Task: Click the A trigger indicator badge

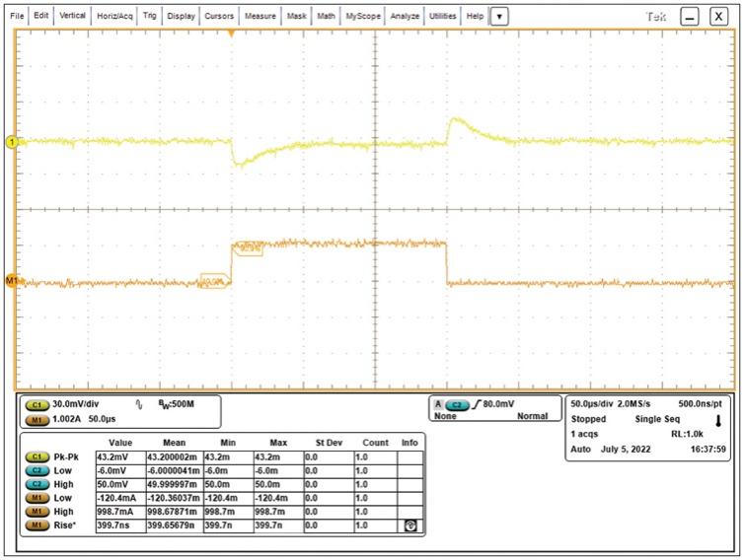Action: 438,404
